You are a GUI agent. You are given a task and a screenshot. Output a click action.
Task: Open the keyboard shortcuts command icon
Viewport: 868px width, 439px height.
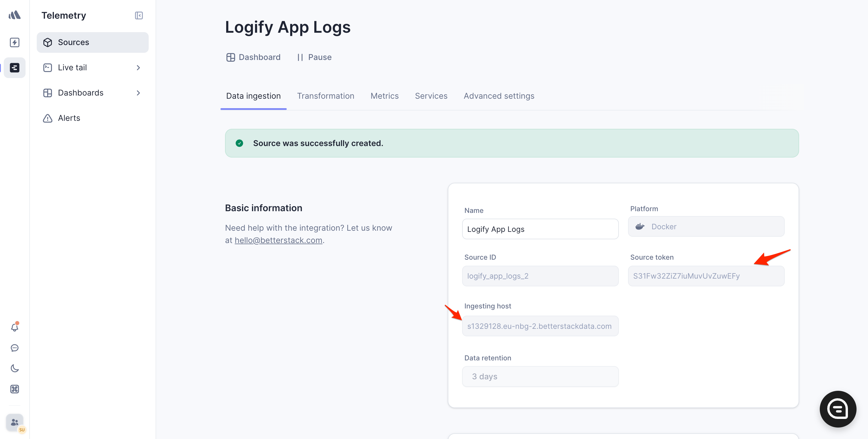pyautogui.click(x=14, y=389)
